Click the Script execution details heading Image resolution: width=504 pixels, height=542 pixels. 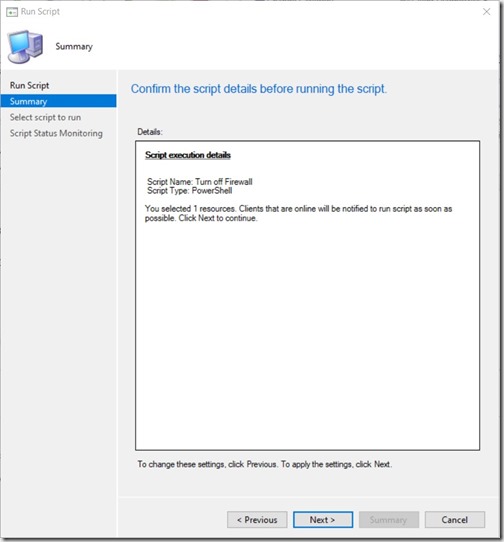(x=188, y=155)
